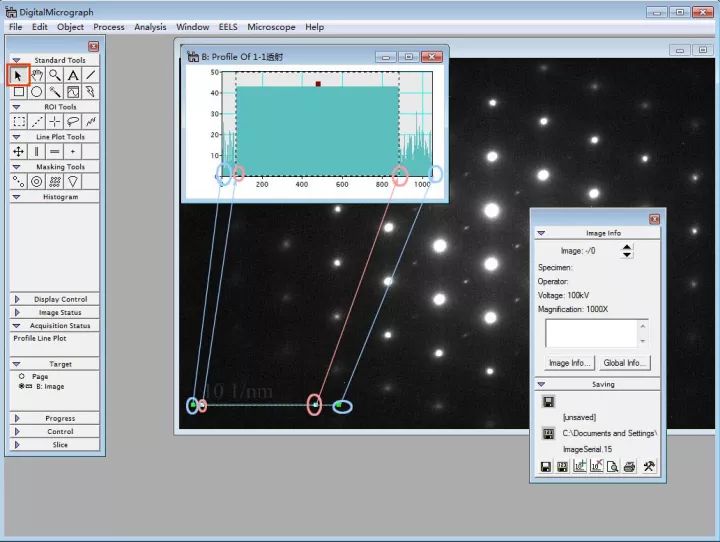Screen dimensions: 720x542
Task: Collapse the Saving section
Action: coord(541,384)
